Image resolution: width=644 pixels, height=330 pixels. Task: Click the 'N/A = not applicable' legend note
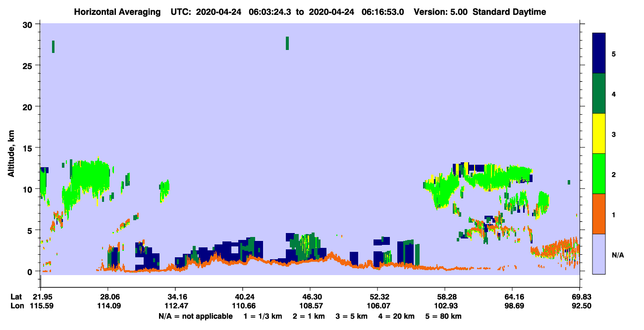click(196, 316)
